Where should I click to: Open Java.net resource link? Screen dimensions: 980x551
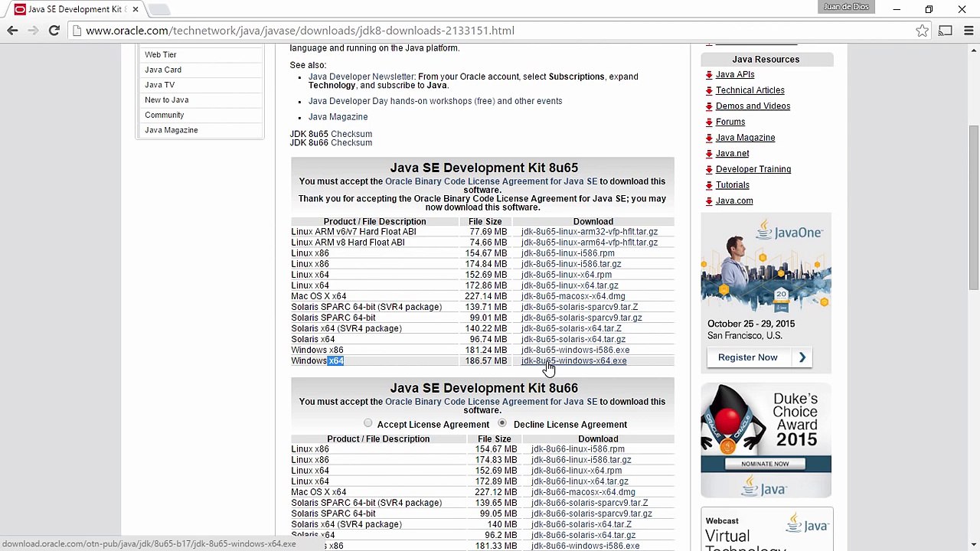733,154
